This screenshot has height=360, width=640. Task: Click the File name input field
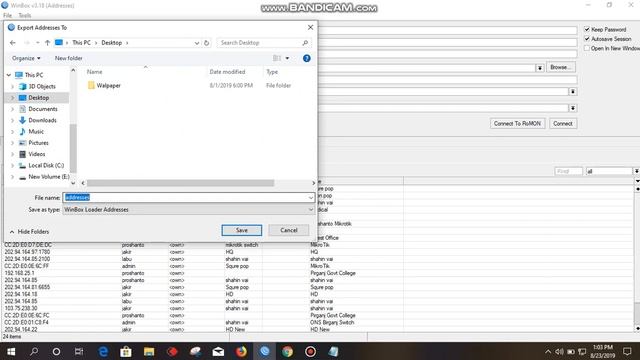point(188,198)
